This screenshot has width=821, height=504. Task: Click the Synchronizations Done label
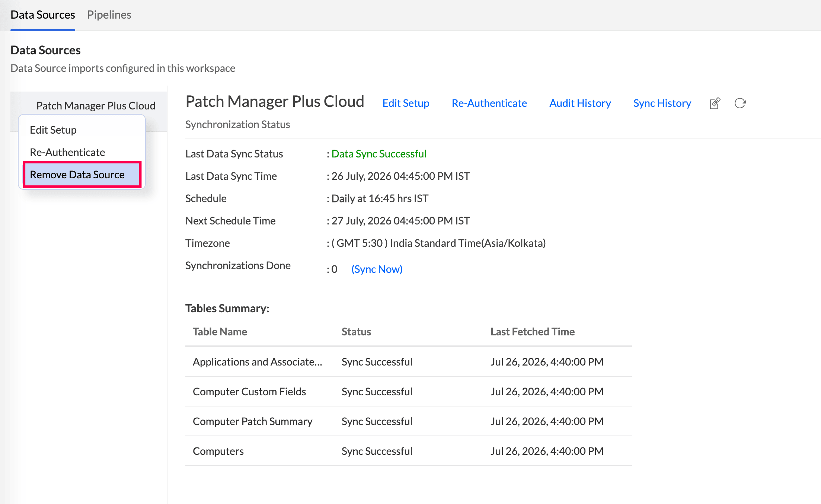point(238,265)
